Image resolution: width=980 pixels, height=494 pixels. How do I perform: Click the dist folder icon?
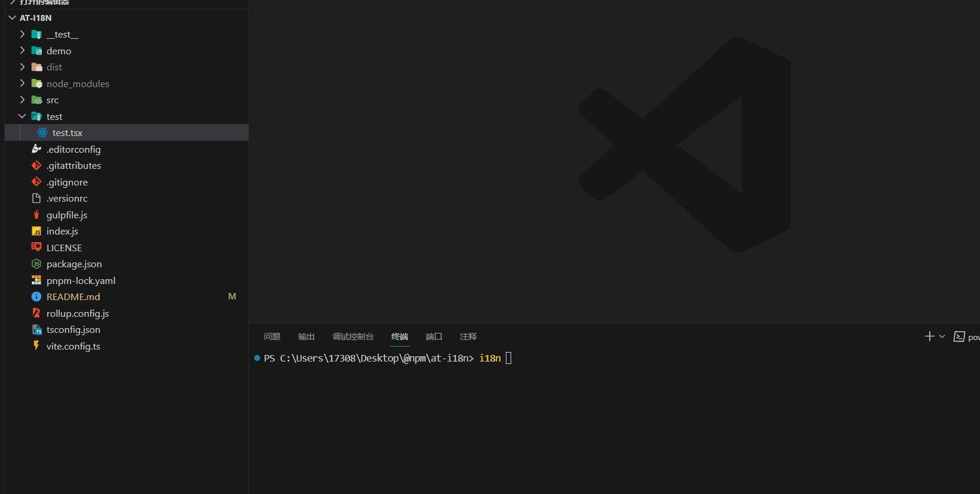[x=36, y=67]
